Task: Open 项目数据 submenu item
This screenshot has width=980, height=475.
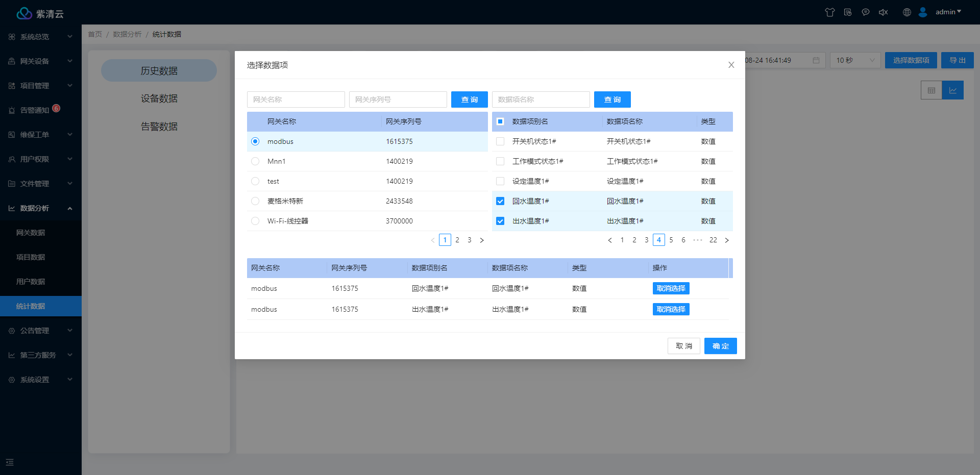Action: pyautogui.click(x=41, y=257)
